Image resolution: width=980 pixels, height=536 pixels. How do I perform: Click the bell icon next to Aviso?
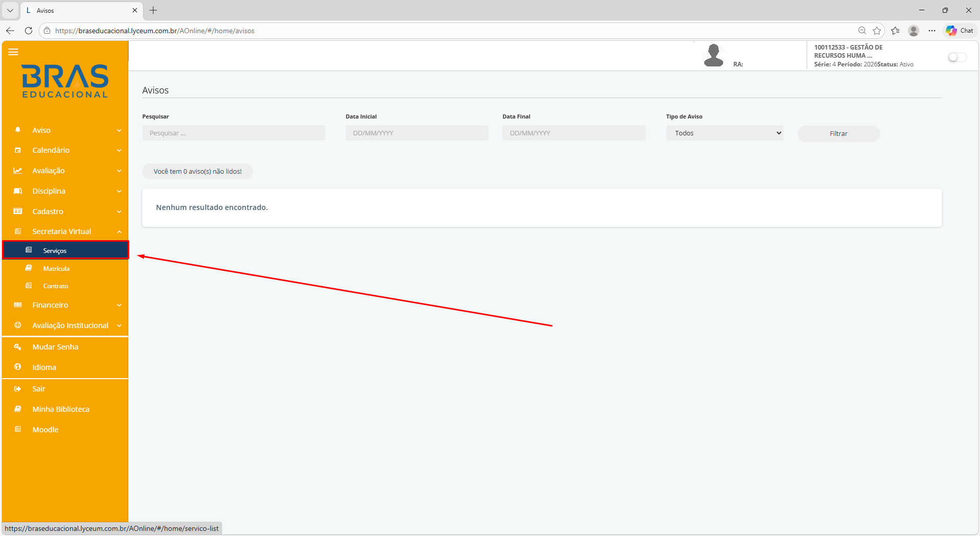(x=18, y=130)
